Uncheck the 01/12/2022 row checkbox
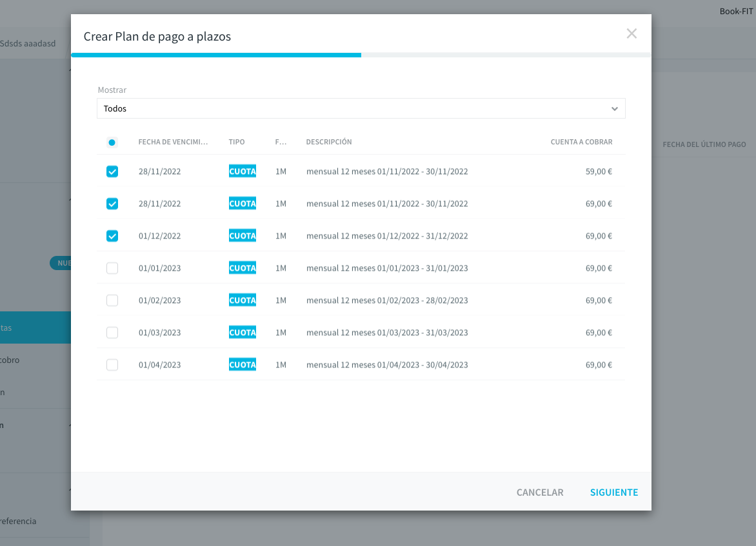 (x=112, y=236)
